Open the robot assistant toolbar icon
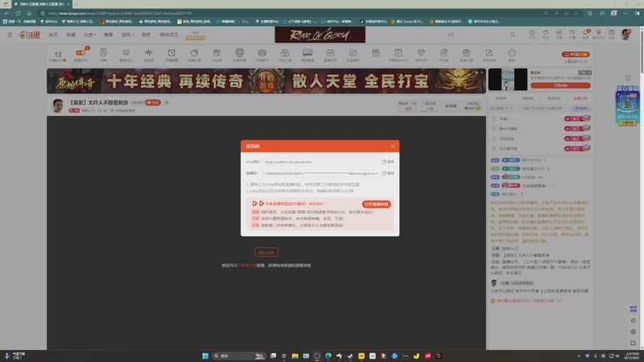The image size is (644, 362). [239, 52]
